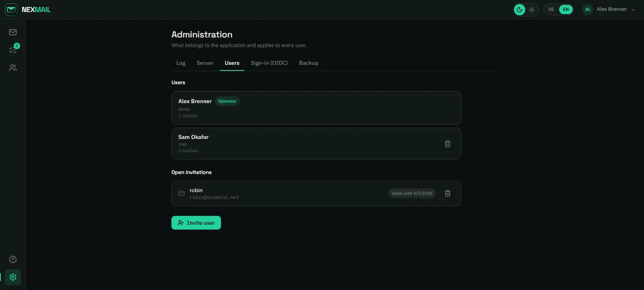The width and height of the screenshot is (644, 290).
Task: Click the demo username text
Action: click(184, 109)
